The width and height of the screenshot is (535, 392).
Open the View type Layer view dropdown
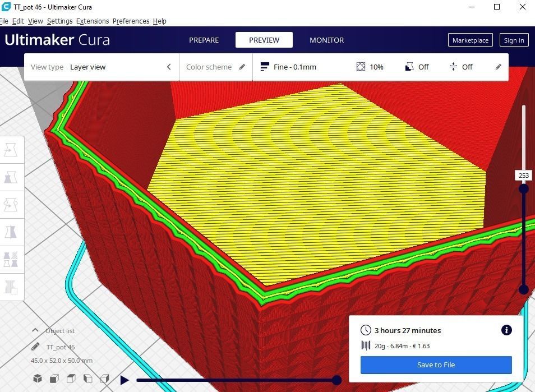tap(102, 67)
